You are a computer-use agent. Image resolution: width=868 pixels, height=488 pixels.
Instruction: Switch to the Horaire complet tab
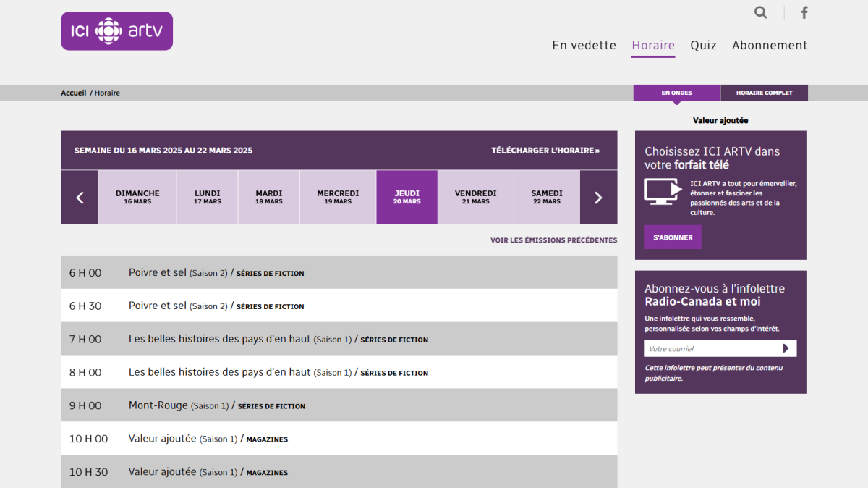coord(764,93)
